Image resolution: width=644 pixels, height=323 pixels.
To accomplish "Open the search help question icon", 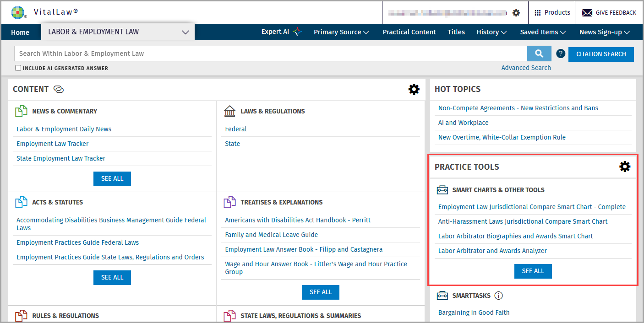I will [561, 54].
